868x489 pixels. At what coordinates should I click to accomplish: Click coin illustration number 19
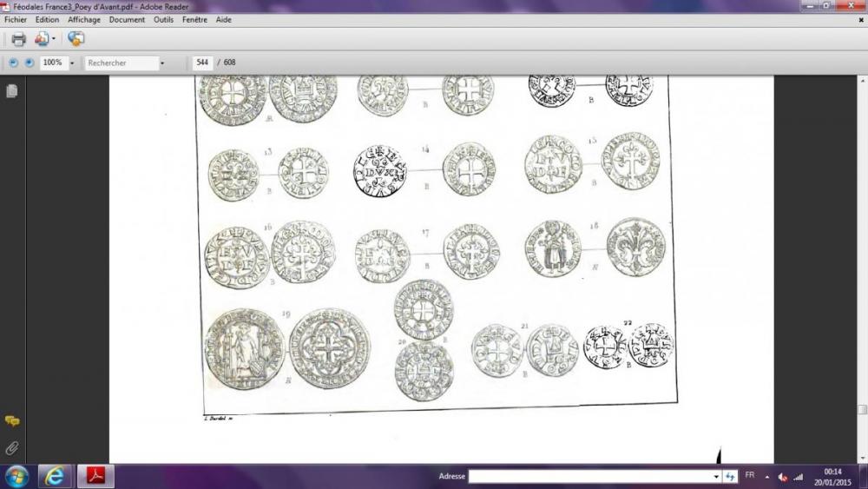[x=287, y=349]
